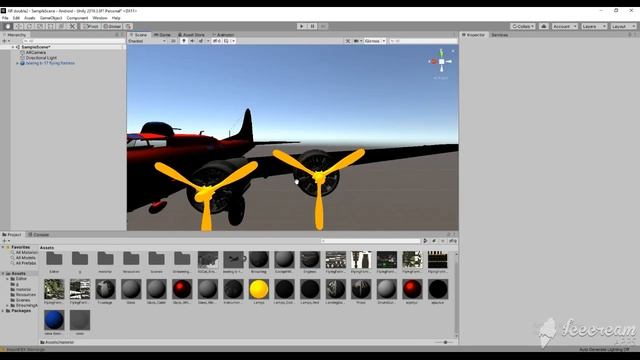This screenshot has width=640, height=360.
Task: Select the Scenes folder in Project tree
Action: [23, 300]
